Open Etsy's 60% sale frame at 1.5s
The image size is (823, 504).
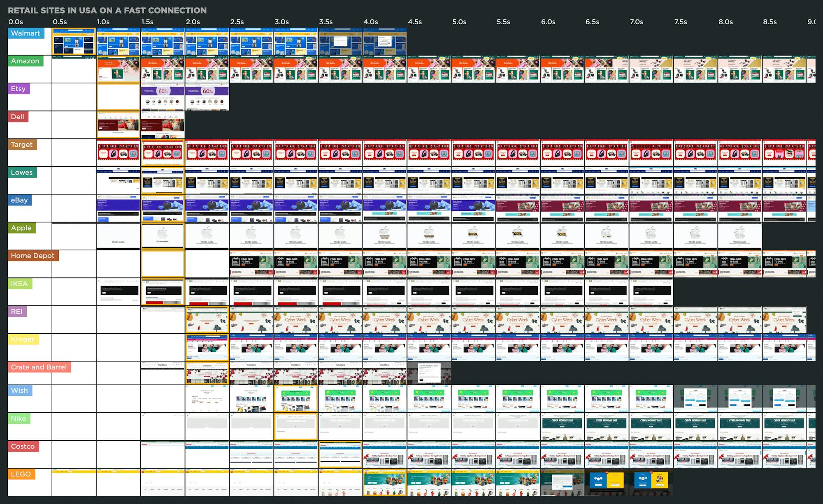[163, 97]
